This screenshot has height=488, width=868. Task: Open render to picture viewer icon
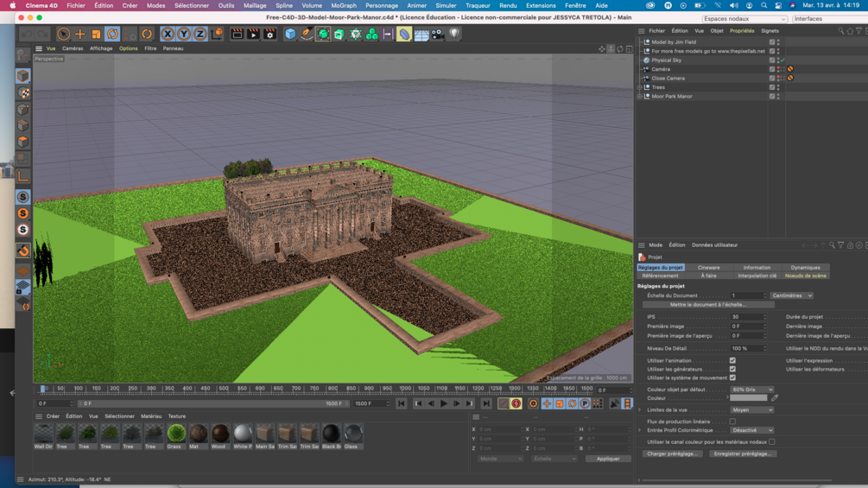pos(253,35)
